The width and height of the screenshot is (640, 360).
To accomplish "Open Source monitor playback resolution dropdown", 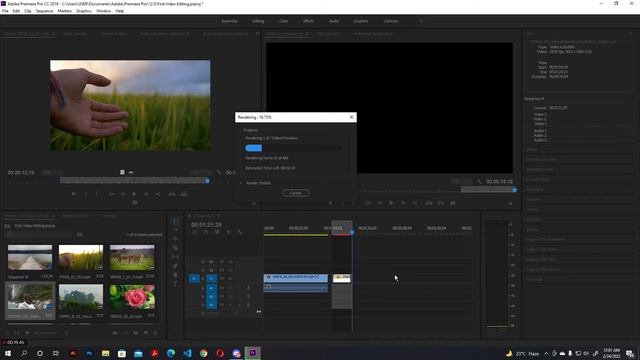I will 202,173.
